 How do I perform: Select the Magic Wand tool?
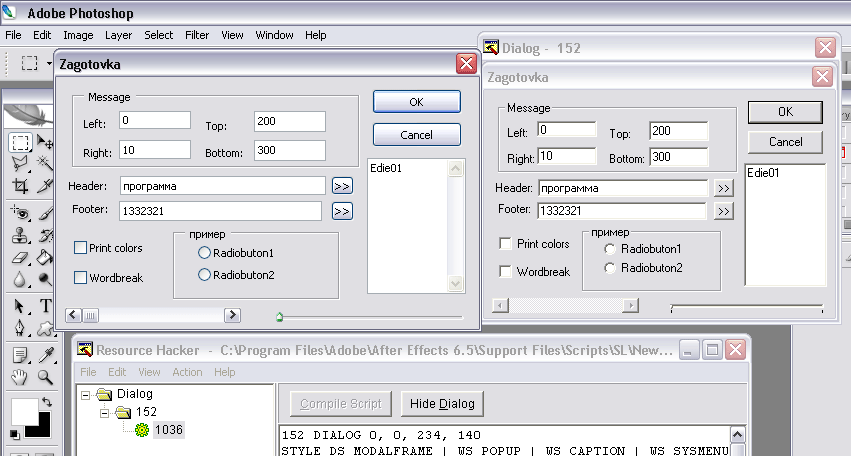[x=45, y=163]
